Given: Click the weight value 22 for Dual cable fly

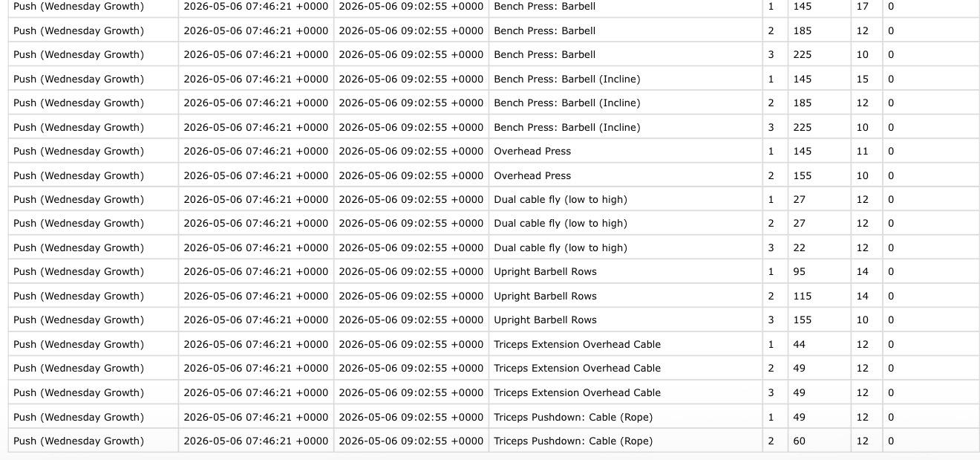Looking at the screenshot, I should coord(799,247).
